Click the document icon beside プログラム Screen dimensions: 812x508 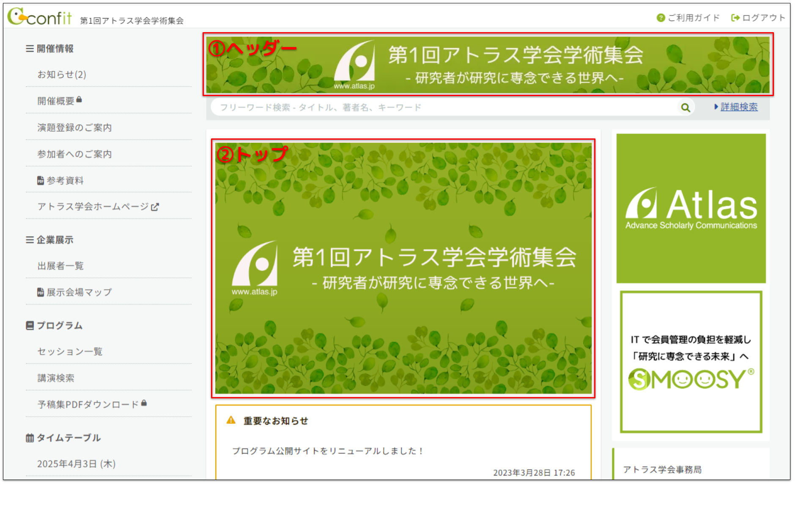pyautogui.click(x=29, y=325)
